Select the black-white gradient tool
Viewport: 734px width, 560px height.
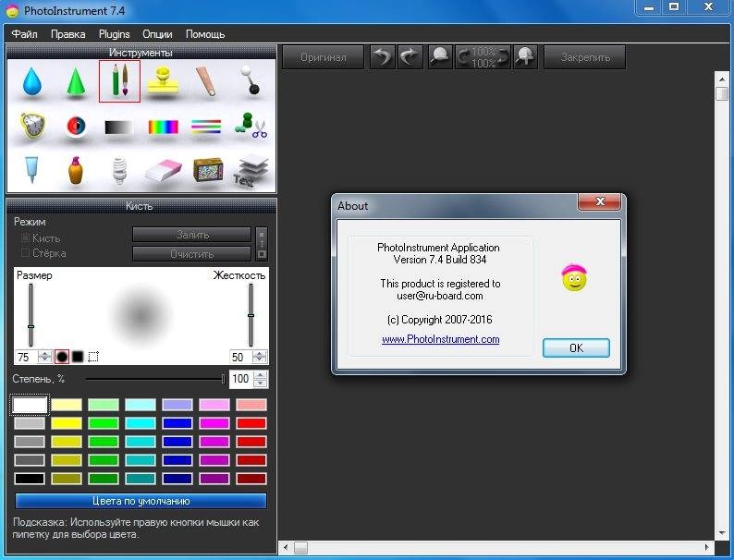pos(119,128)
